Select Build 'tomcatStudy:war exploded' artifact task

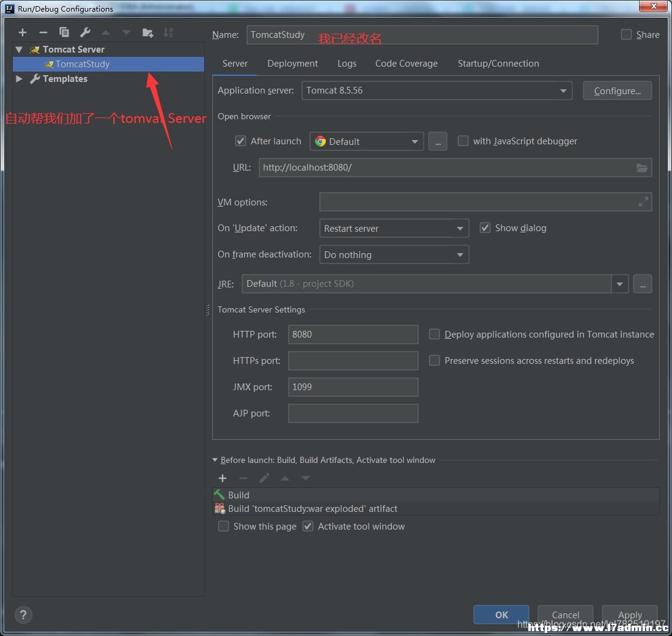point(436,509)
